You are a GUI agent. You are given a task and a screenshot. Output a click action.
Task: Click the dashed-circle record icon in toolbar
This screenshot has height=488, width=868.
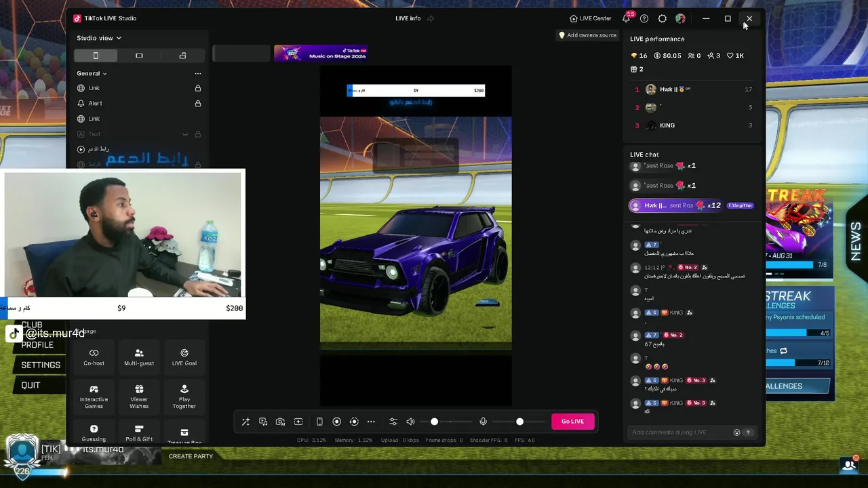pyautogui.click(x=354, y=422)
